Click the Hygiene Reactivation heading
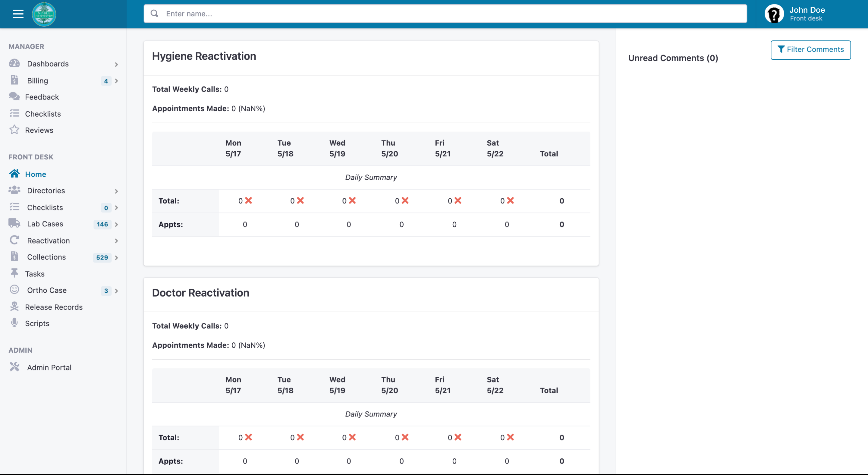Image resolution: width=868 pixels, height=475 pixels. click(x=204, y=56)
